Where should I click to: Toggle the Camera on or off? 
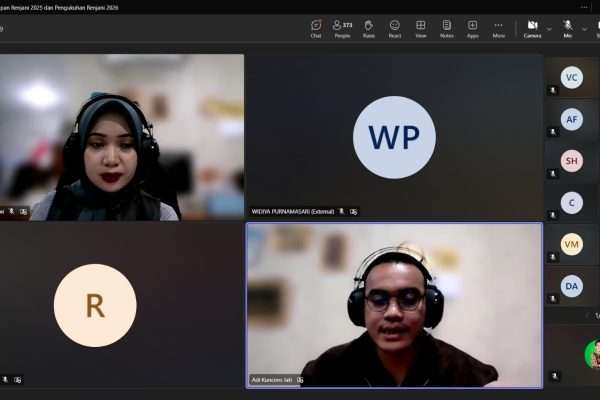[532, 28]
